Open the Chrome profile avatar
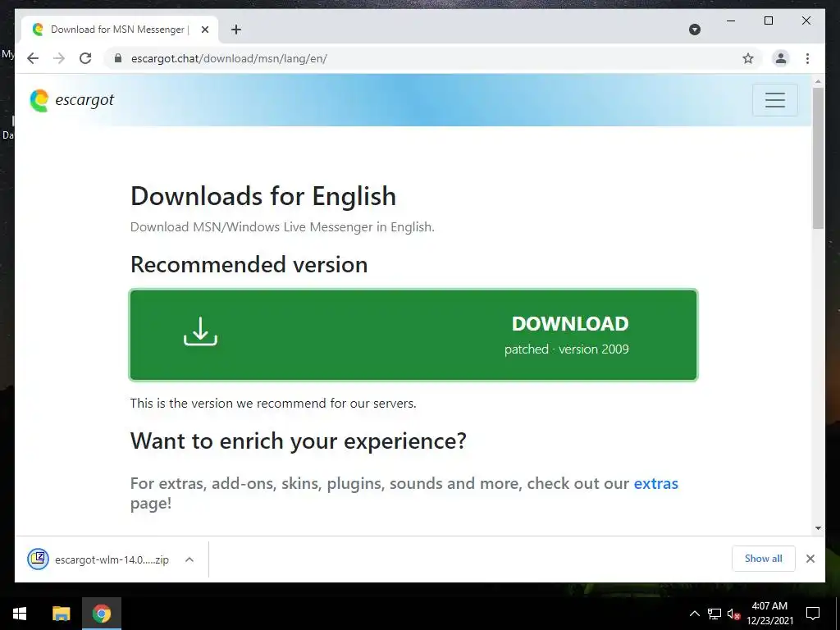The image size is (840, 630). [781, 58]
